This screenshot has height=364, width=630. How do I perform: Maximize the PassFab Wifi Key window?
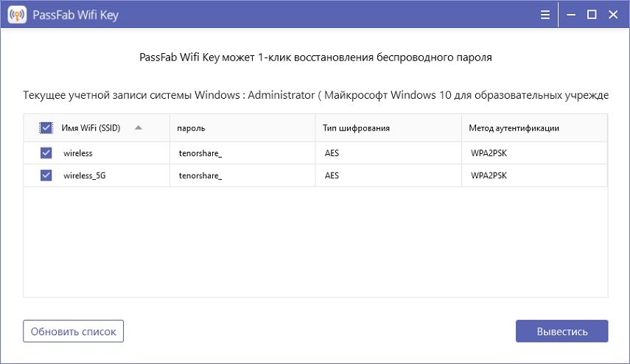592,15
